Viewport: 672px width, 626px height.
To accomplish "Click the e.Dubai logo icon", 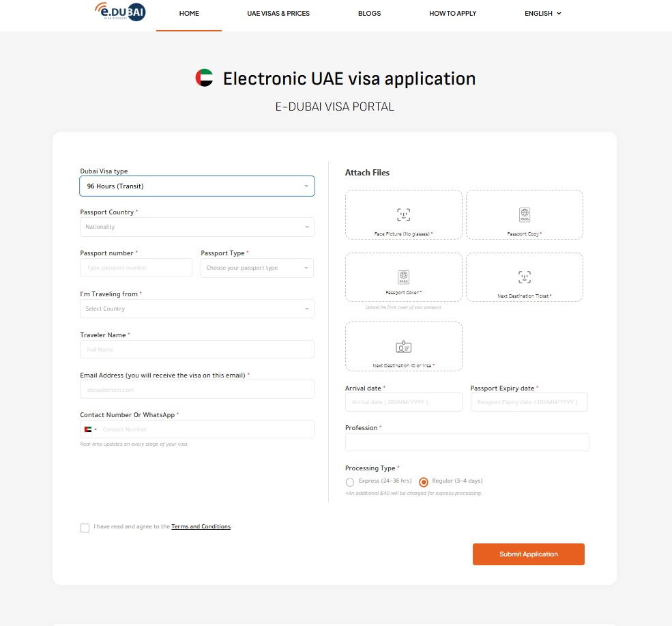I will [119, 12].
